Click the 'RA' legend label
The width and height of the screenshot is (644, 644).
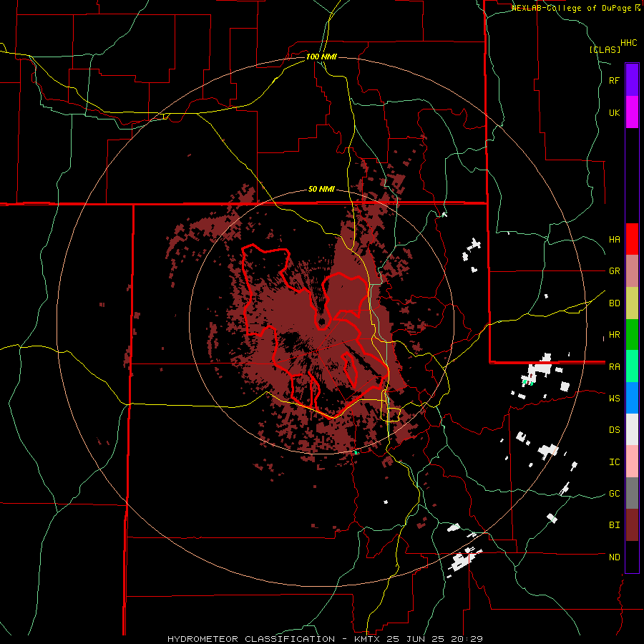coord(614,367)
